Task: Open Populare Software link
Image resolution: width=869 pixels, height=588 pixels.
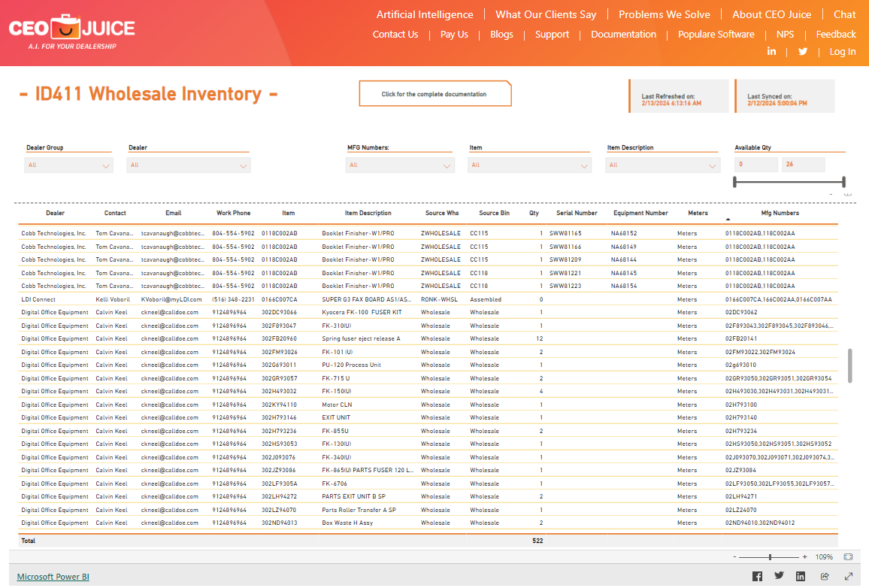Action: [716, 35]
